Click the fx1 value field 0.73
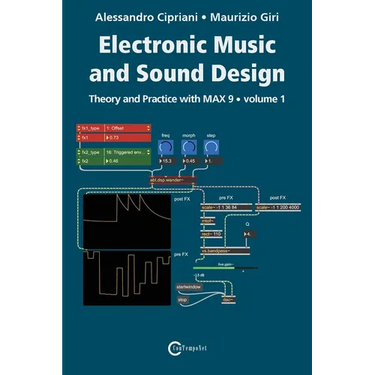375x375 pixels. click(x=128, y=137)
